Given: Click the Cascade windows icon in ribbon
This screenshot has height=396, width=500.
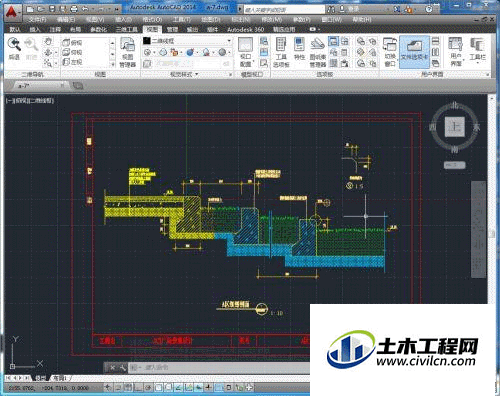Looking at the screenshot, I should 435,63.
